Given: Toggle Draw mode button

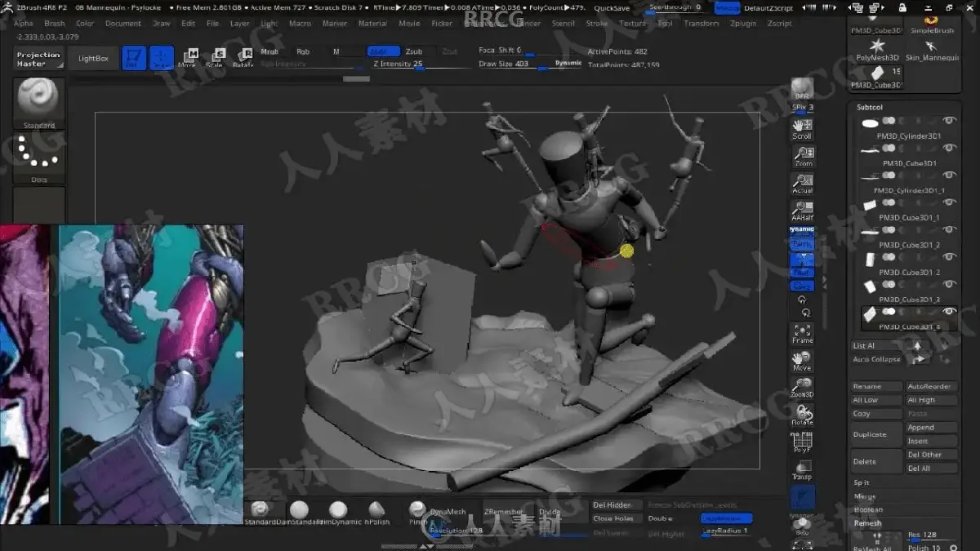Looking at the screenshot, I should click(162, 58).
